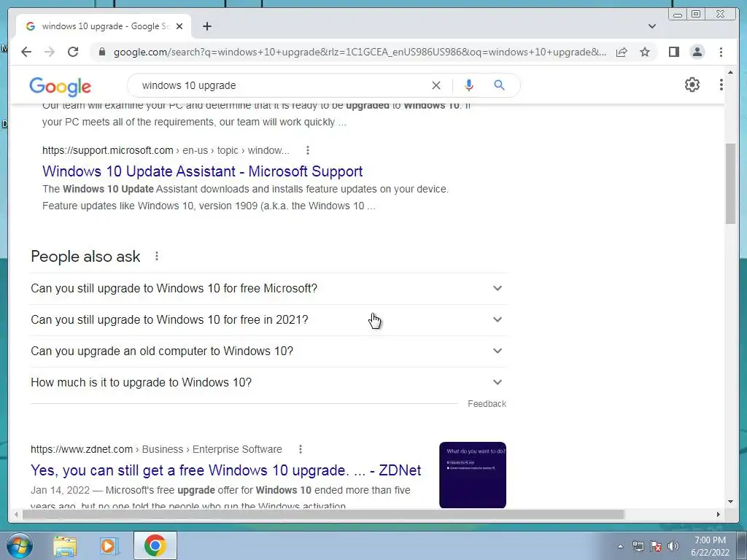This screenshot has height=560, width=747.
Task: Open a new tab
Action: tap(206, 26)
